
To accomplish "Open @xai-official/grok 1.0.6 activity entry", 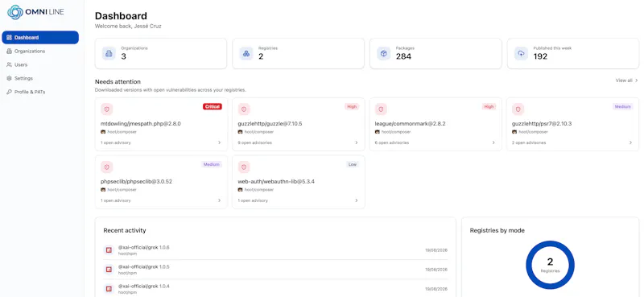I will (x=275, y=250).
